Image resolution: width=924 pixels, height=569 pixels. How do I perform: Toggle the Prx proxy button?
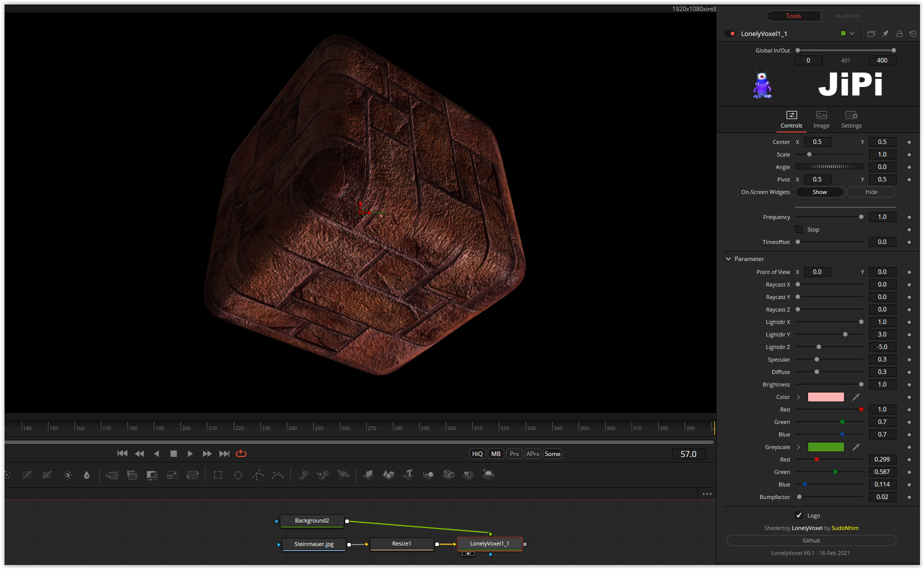point(514,454)
